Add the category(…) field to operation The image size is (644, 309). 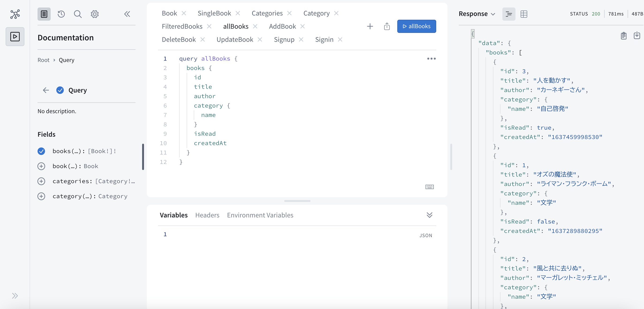(x=41, y=196)
